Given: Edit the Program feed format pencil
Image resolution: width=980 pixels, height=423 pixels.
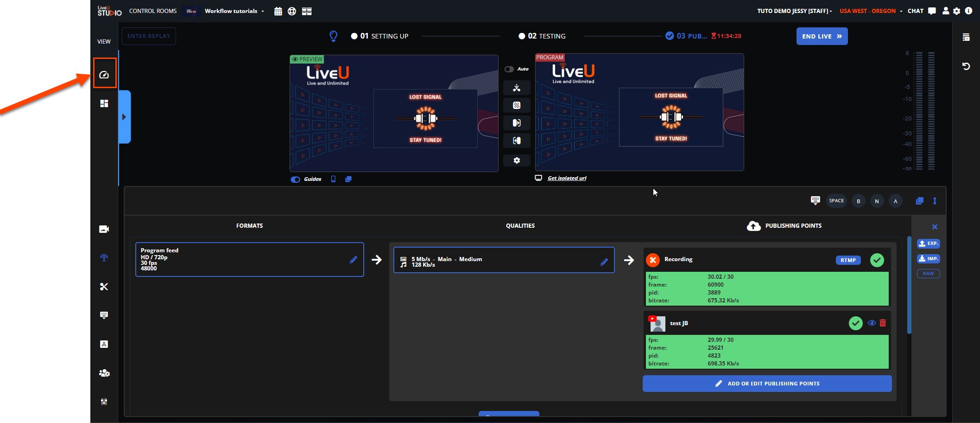Looking at the screenshot, I should click(x=354, y=260).
